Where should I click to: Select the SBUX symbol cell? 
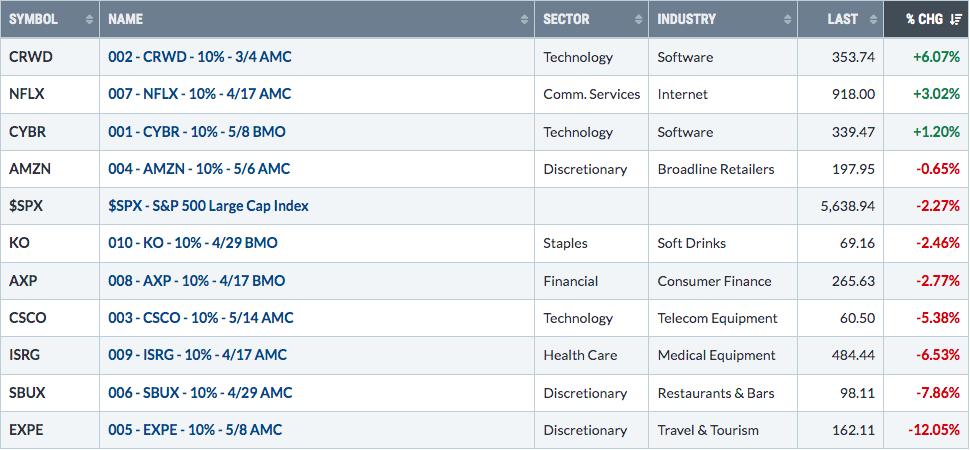pos(49,393)
